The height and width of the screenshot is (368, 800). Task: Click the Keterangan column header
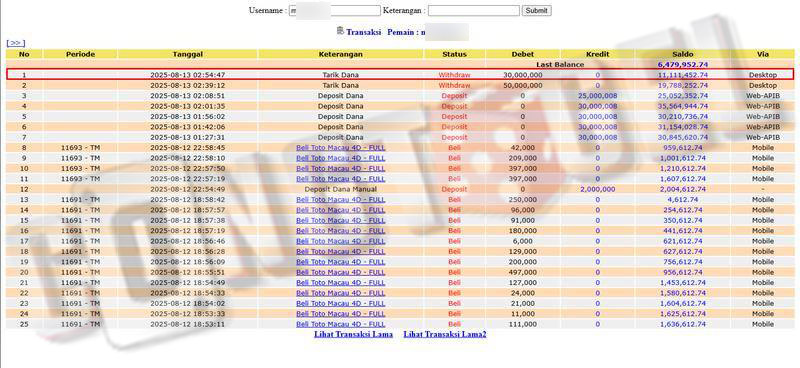340,54
